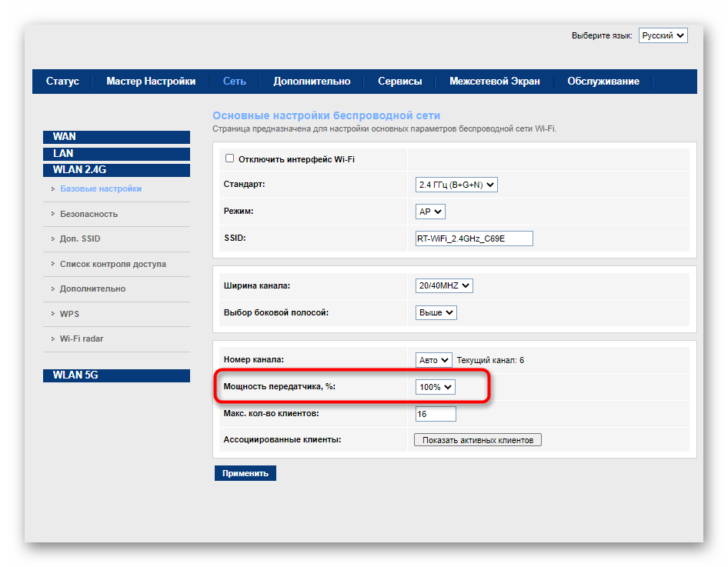Viewport: 728px width, 567px height.
Task: Open the Статус top menu
Action: click(x=62, y=82)
